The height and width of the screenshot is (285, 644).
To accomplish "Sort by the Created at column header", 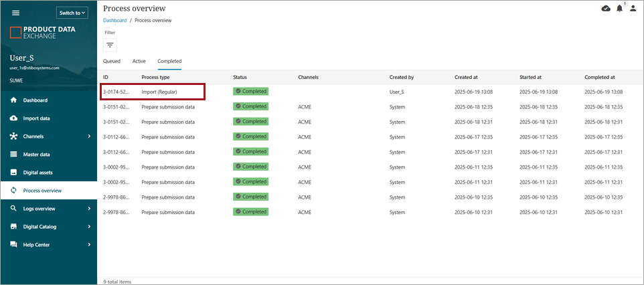I will (466, 77).
